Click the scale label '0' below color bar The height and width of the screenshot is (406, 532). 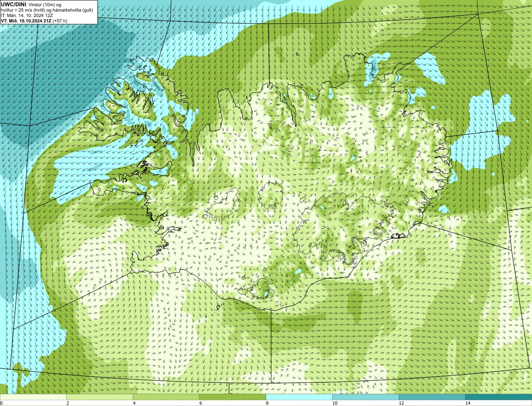click(1, 403)
